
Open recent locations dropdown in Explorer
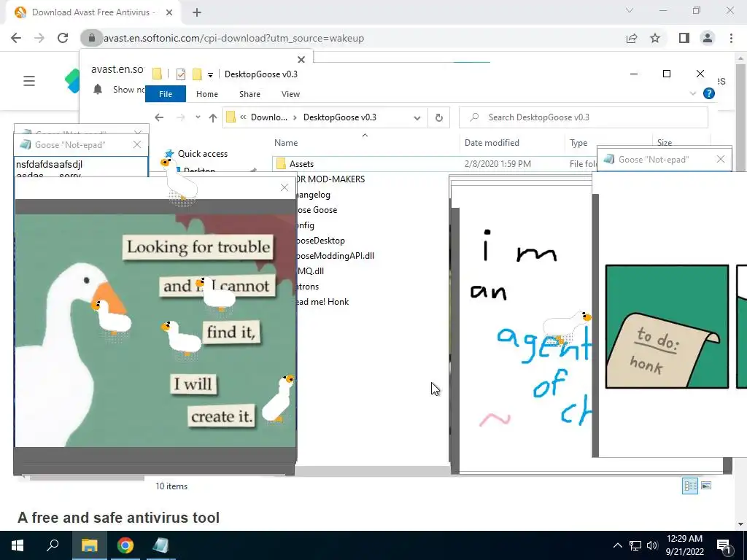pos(198,117)
